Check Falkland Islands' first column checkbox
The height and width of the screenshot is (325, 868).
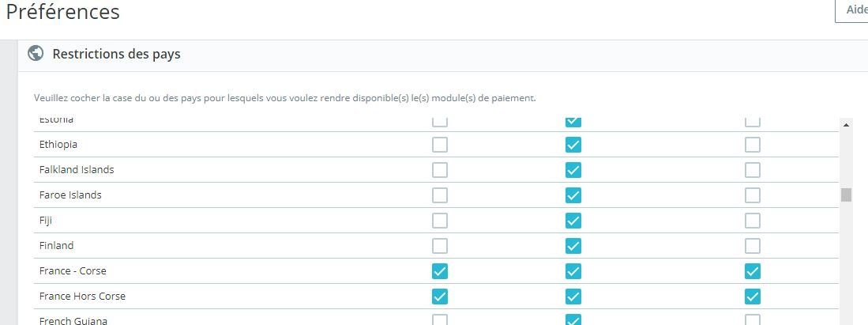[440, 170]
